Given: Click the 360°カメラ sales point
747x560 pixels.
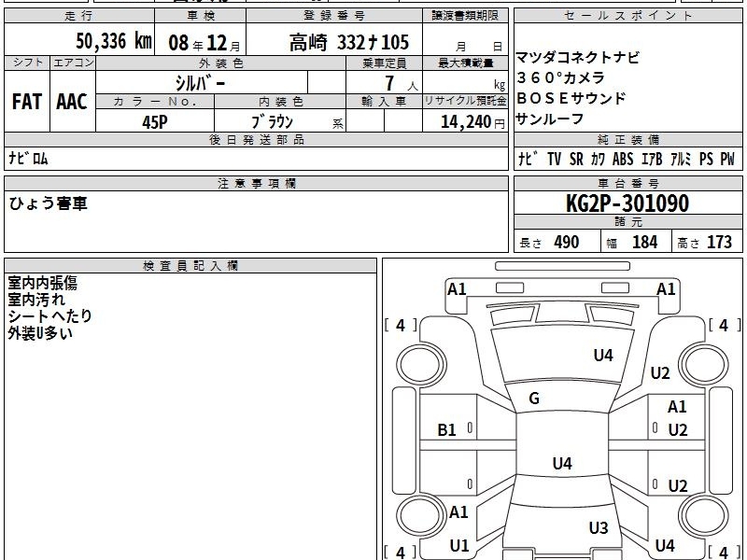Looking at the screenshot, I should pos(560,77).
